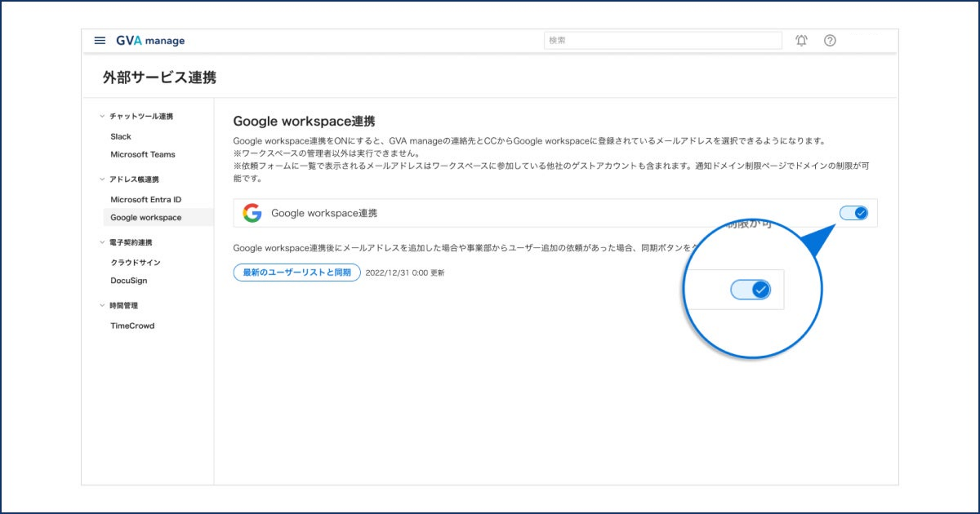The height and width of the screenshot is (514, 980).
Task: Open the DocuSign integration page
Action: [129, 280]
